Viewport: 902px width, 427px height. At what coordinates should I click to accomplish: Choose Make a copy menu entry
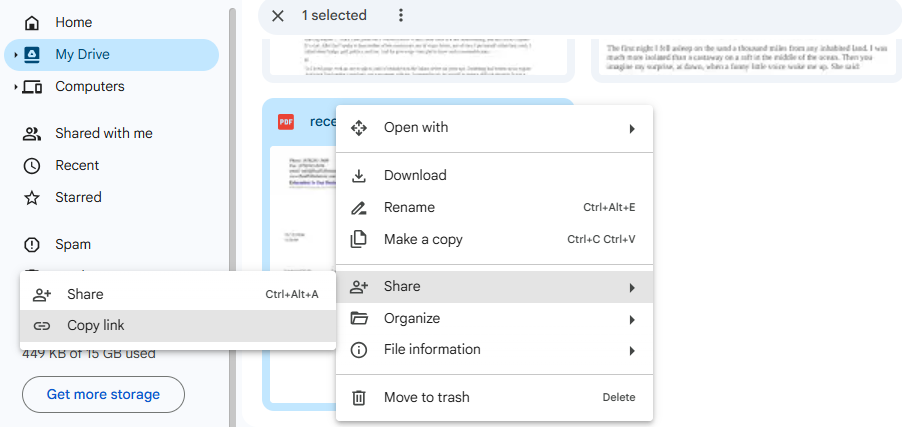423,239
